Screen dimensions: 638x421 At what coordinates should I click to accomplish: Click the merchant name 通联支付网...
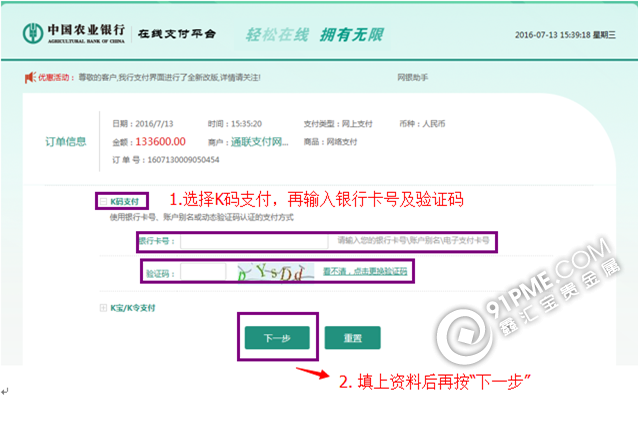click(x=260, y=142)
